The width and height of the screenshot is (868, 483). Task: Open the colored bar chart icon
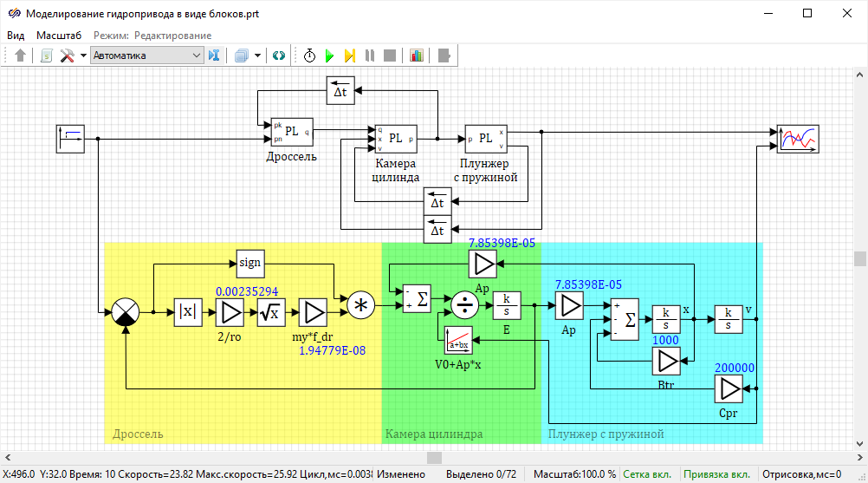point(417,55)
